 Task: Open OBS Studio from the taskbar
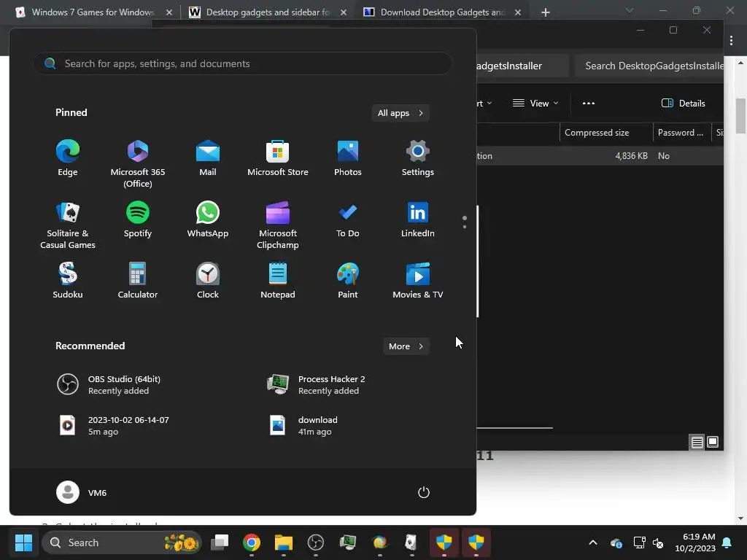coord(315,542)
